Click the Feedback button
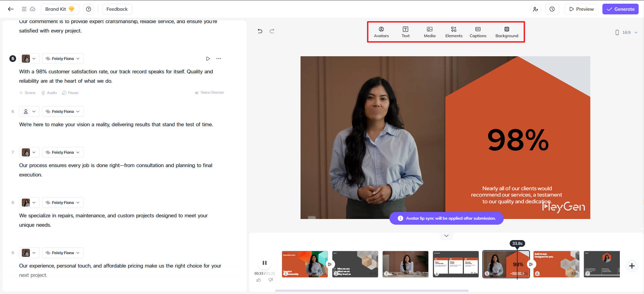This screenshot has width=644, height=294. [117, 9]
